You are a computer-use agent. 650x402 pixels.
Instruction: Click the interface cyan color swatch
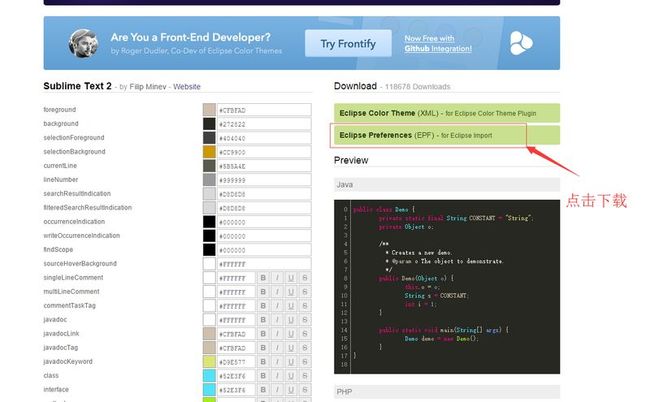click(x=209, y=390)
